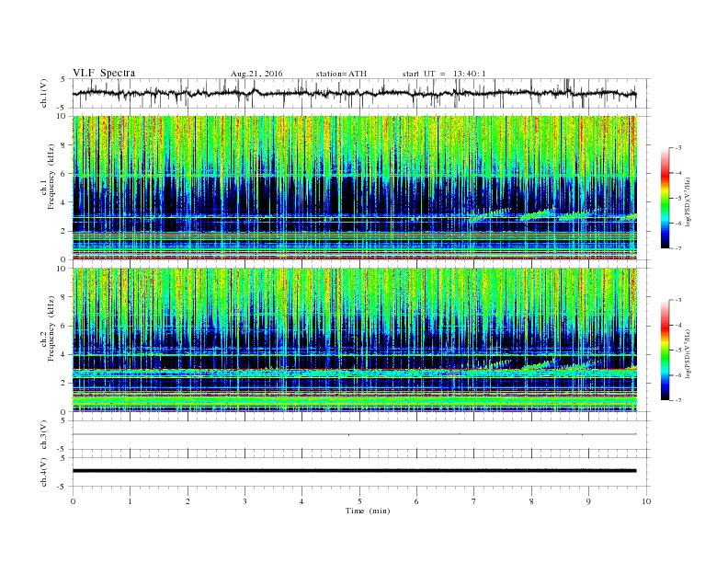This screenshot has width=728, height=563.
Task: Click the "8" kHz tick of ch.1 spectrogram
Action: coord(64,145)
